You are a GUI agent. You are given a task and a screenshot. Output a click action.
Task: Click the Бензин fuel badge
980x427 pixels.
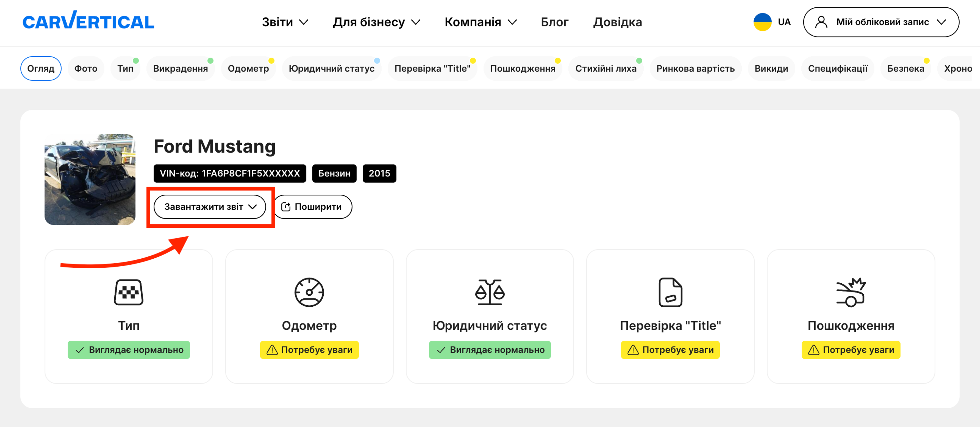(x=334, y=173)
